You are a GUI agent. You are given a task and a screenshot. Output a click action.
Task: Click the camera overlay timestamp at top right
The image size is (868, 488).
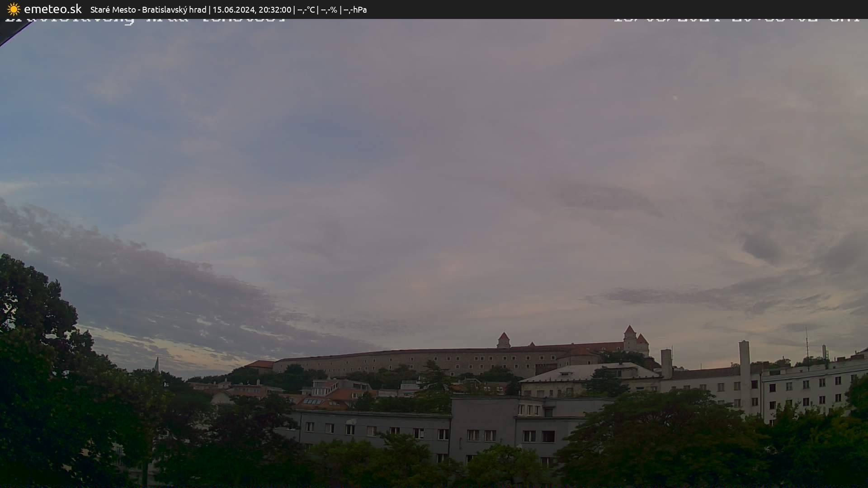pyautogui.click(x=737, y=20)
